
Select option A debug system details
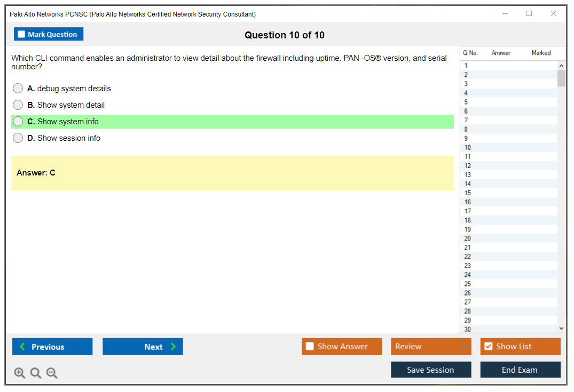(x=18, y=89)
